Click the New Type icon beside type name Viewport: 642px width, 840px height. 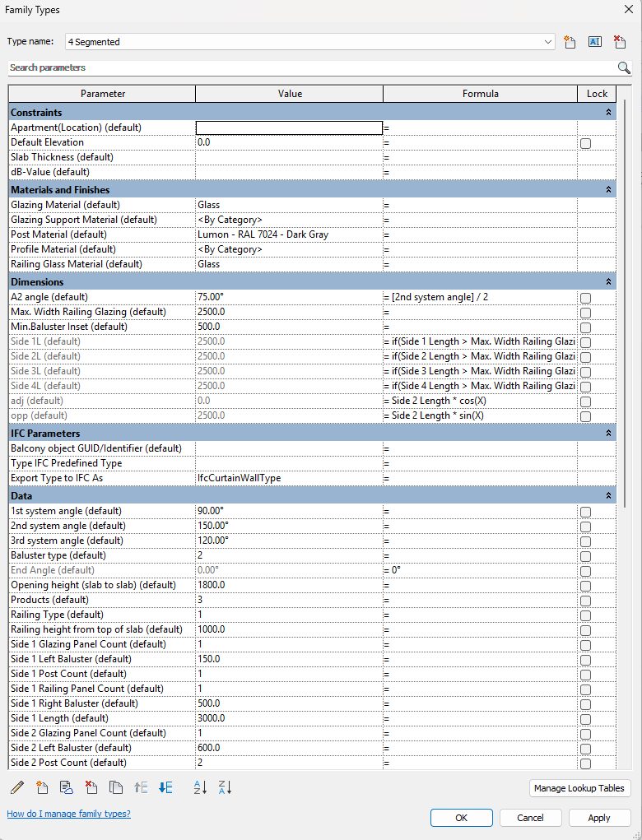pos(570,42)
